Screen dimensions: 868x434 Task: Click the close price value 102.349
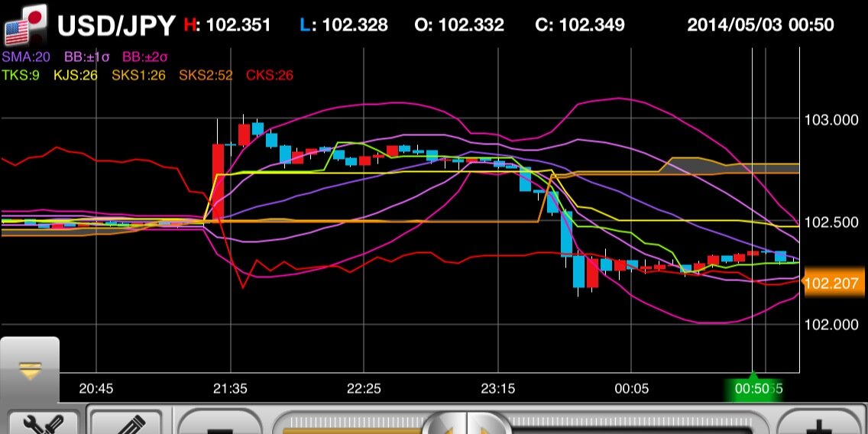[x=591, y=25]
